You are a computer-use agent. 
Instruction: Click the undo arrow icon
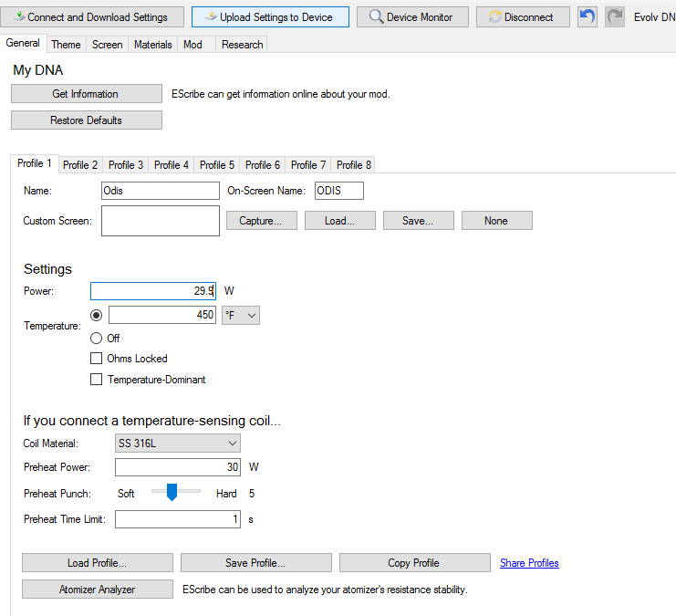(x=588, y=17)
